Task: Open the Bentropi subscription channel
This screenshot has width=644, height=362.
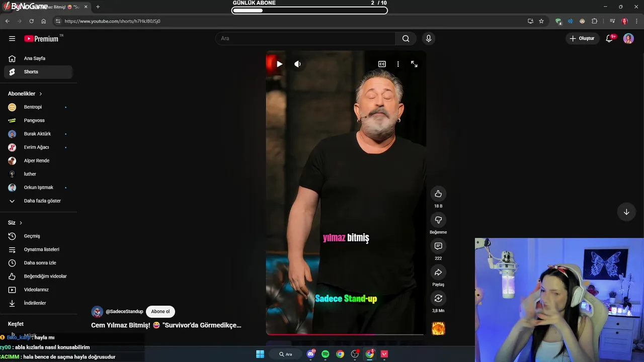Action: tap(38, 107)
